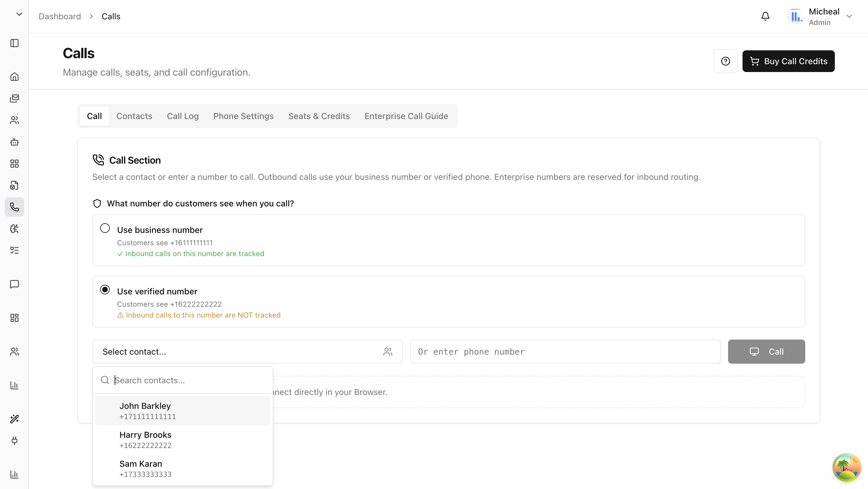Open the dashboard layout sidebar icon
Viewport: 868px width, 489px height.
tap(14, 318)
